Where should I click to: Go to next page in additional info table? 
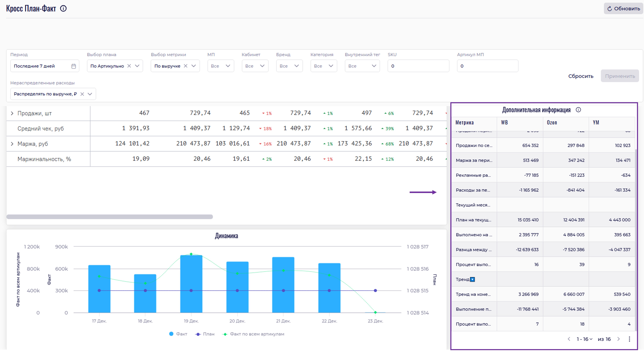click(x=619, y=339)
